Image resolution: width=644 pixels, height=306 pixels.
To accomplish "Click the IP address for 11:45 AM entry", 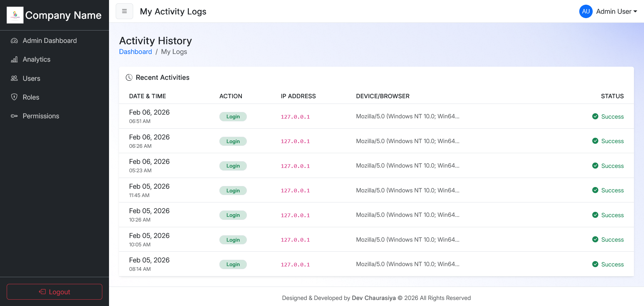I will (295, 191).
